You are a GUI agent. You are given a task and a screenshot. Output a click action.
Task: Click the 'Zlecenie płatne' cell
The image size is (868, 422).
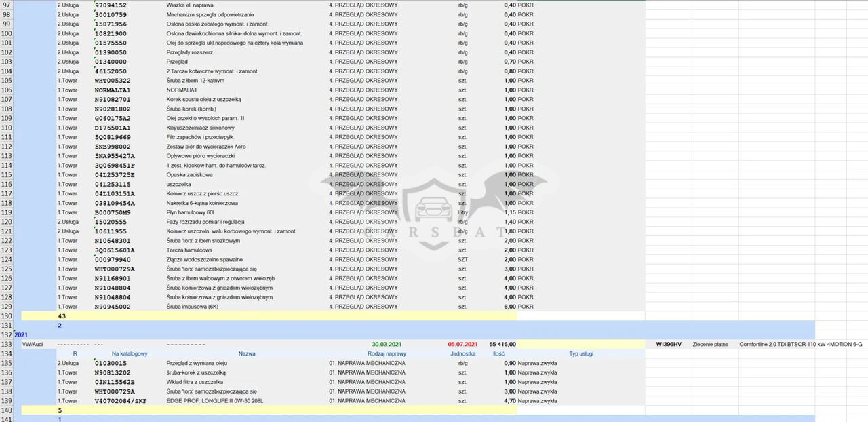point(710,344)
